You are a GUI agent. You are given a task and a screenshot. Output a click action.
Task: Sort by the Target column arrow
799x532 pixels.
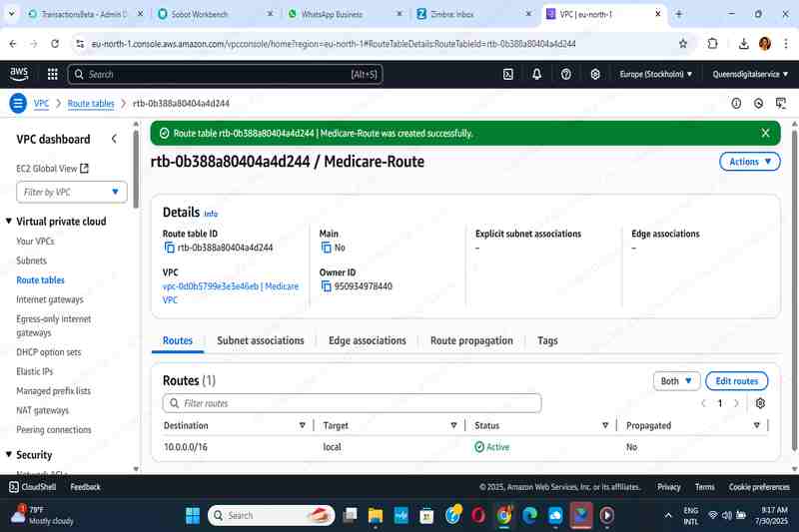point(453,425)
